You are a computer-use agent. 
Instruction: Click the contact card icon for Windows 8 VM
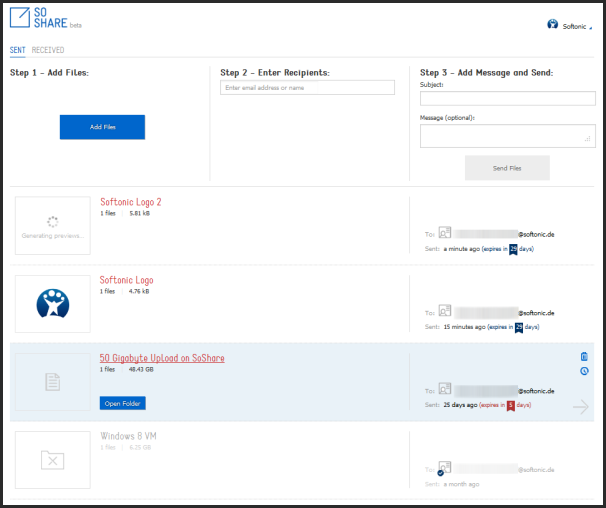pos(444,468)
